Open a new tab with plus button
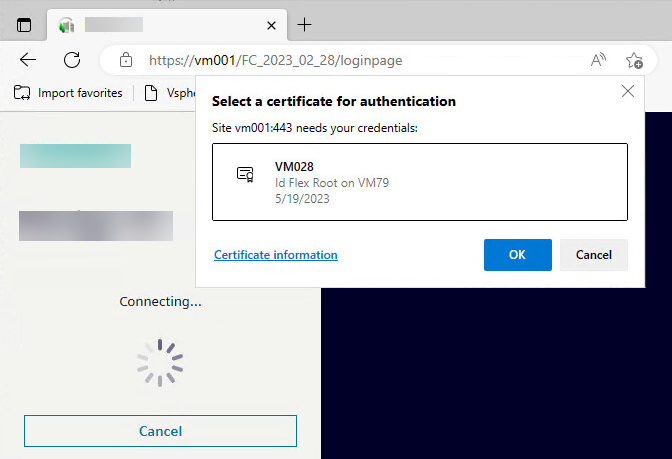The width and height of the screenshot is (672, 459). [305, 25]
